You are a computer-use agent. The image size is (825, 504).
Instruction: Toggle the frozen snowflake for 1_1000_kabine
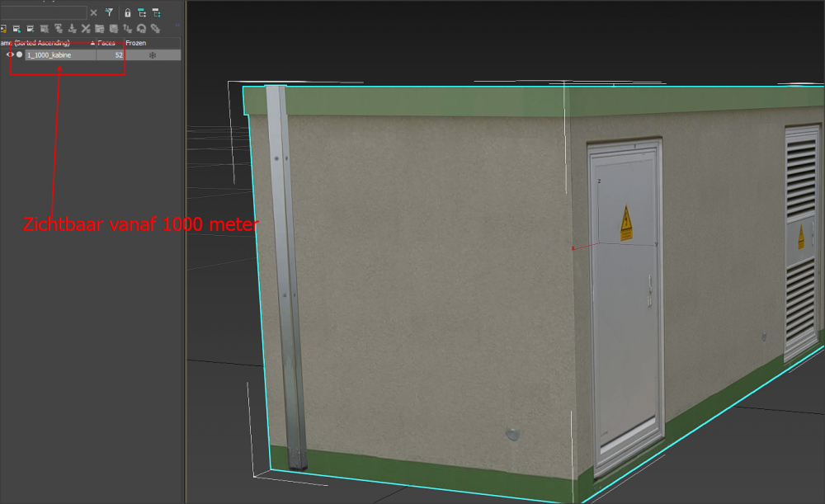coord(152,54)
